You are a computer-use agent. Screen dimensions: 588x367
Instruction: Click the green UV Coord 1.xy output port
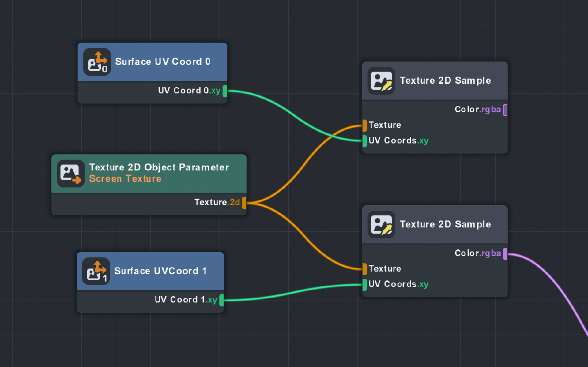click(221, 300)
